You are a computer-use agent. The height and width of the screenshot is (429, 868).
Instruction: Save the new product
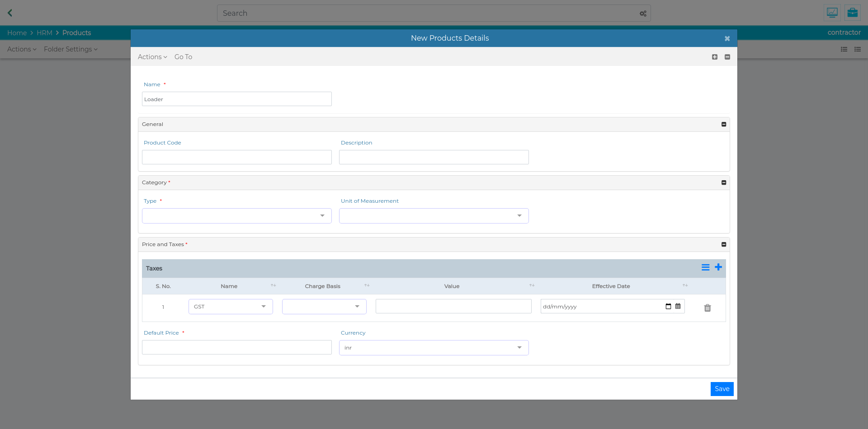[x=722, y=389]
